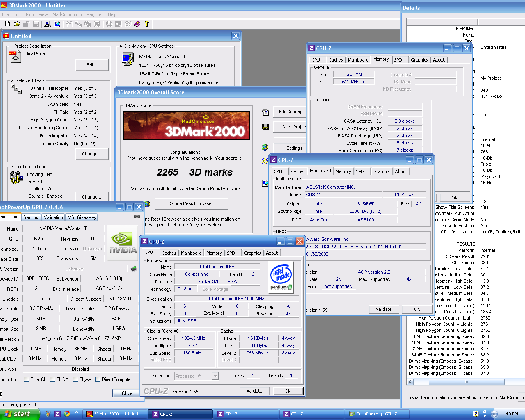Click the floppy disk Save toolbar icon

click(36, 24)
